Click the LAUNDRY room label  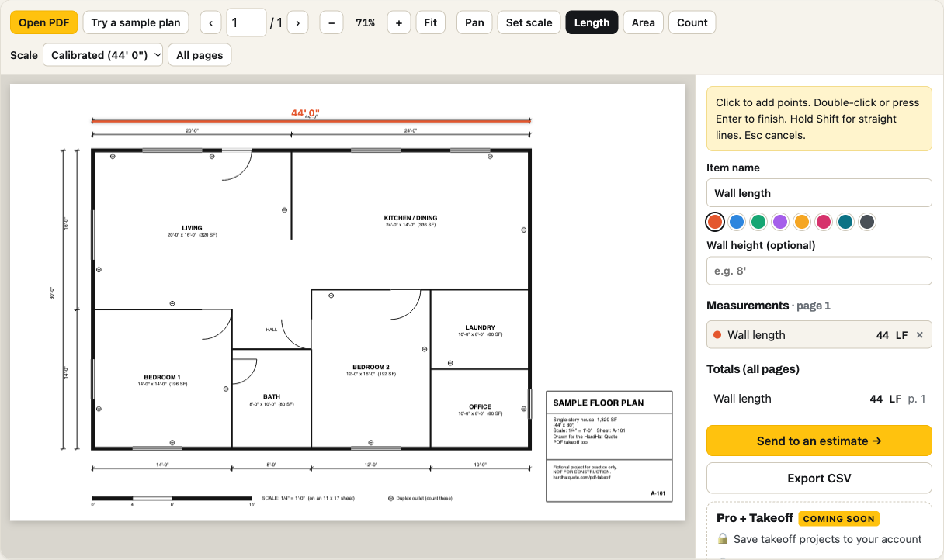click(x=480, y=327)
